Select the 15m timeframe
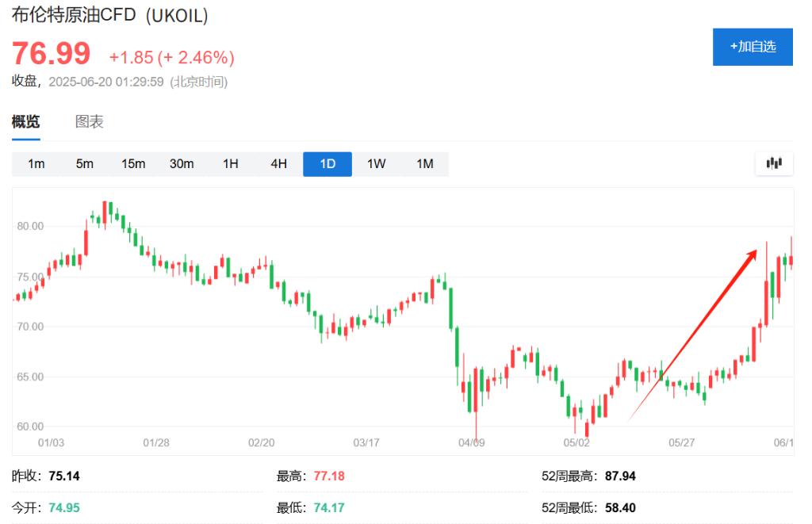Screen dimensions: 812x524 [x=133, y=164]
